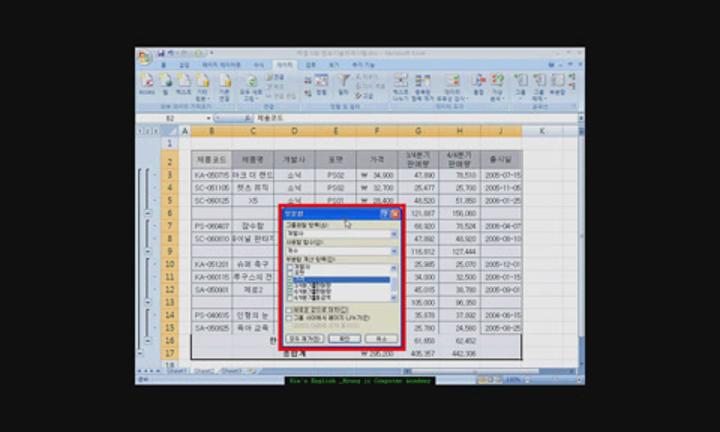The height and width of the screenshot is (432, 720).
Task: Click the From Access import icon
Action: point(146,84)
